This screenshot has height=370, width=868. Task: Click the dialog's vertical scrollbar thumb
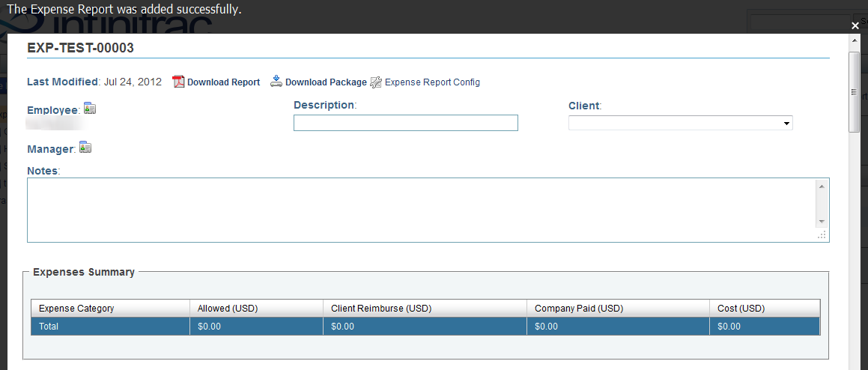[x=855, y=92]
